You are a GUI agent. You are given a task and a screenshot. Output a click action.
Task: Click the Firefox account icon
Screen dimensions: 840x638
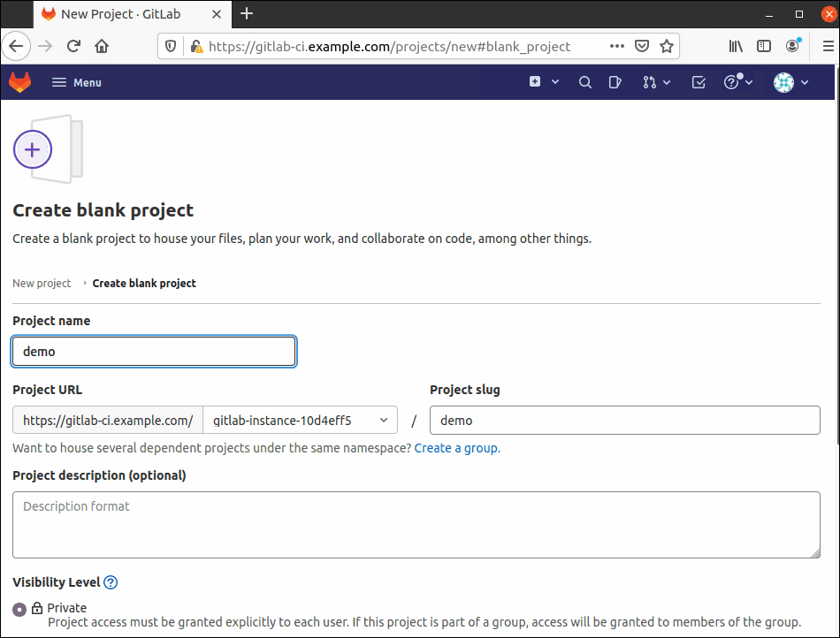[x=793, y=46]
